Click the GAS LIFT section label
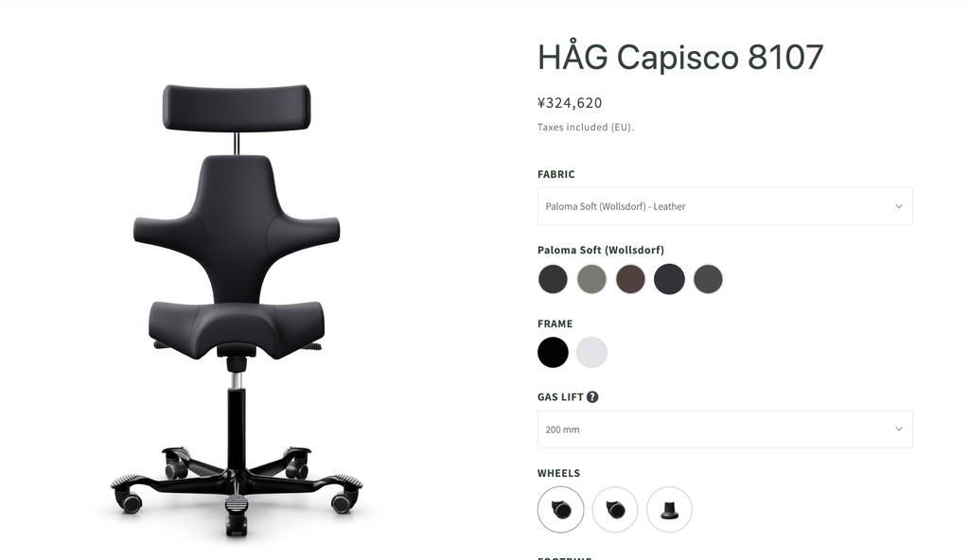 coord(560,396)
